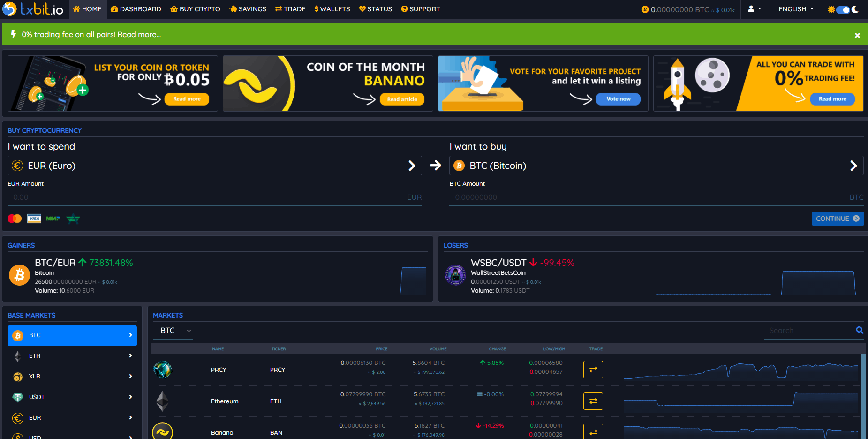Viewport: 868px width, 439px height.
Task: Dismiss the green trading fee banner
Action: tap(857, 35)
